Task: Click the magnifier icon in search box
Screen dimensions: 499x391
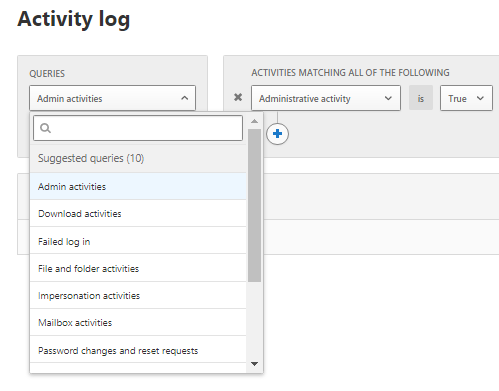Action: [45, 128]
